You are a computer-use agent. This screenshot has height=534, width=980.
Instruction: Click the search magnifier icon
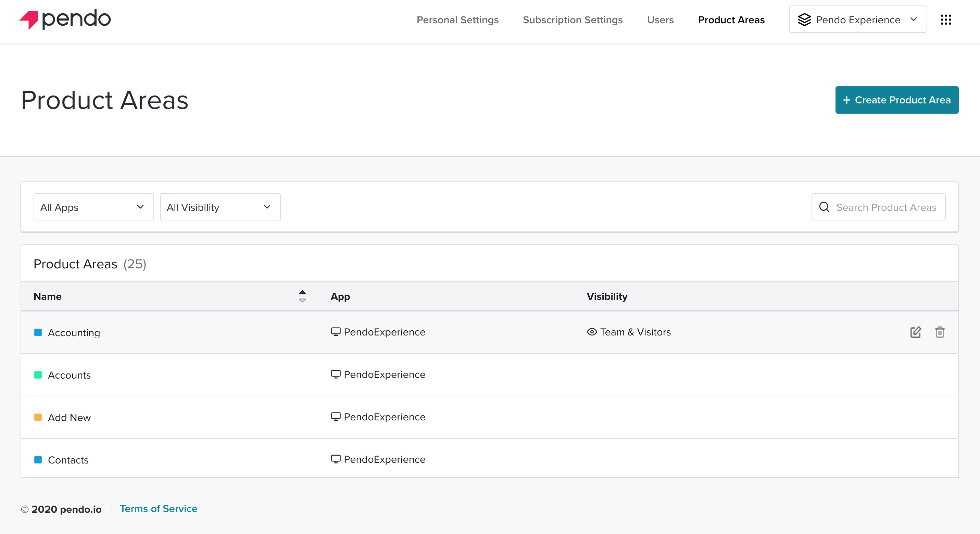point(824,207)
